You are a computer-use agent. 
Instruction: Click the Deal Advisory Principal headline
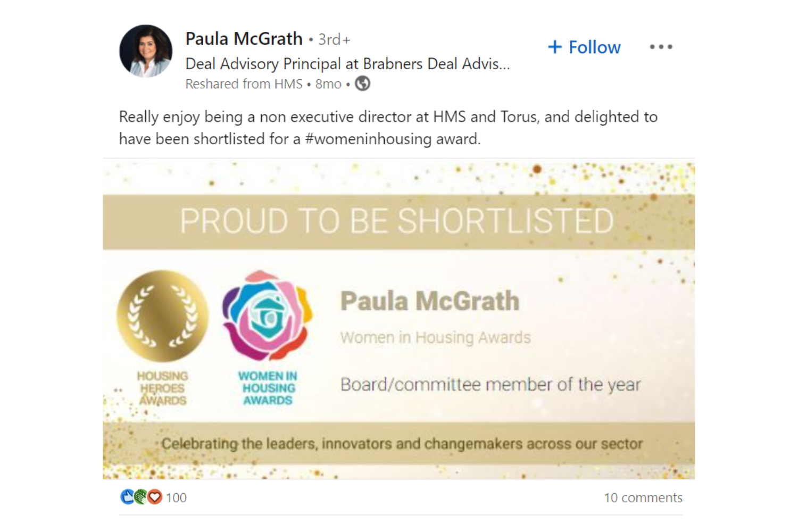click(x=347, y=64)
